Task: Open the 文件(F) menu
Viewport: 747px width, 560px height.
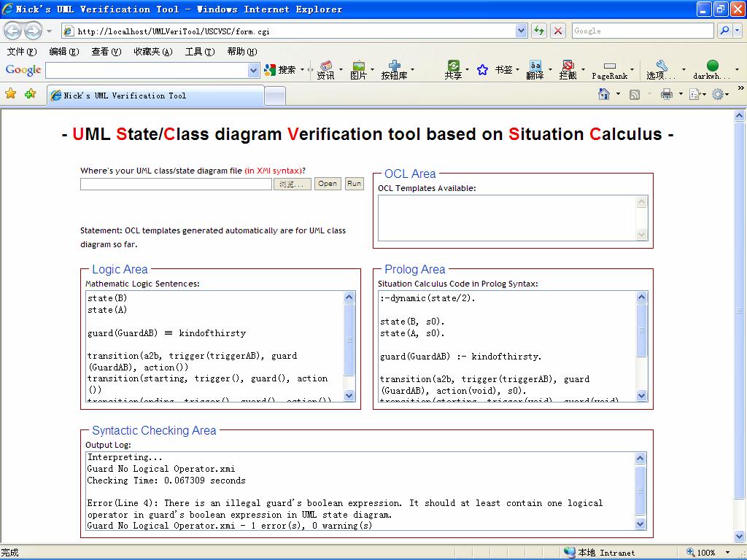Action: (x=21, y=52)
